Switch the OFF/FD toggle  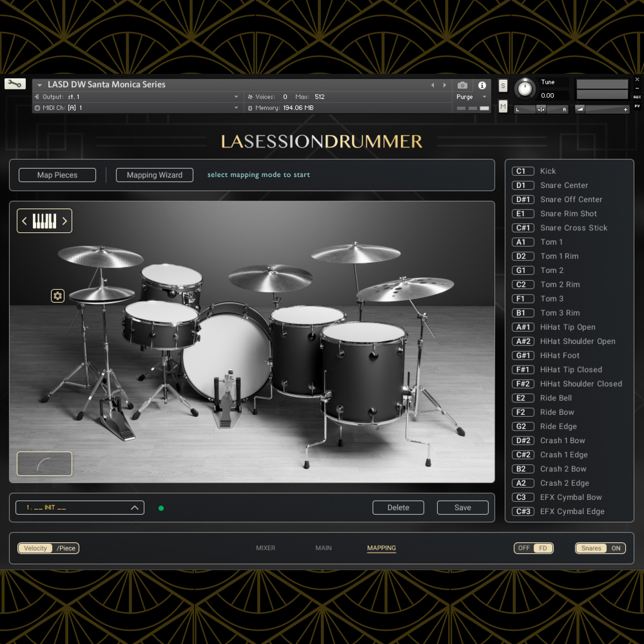tap(533, 548)
